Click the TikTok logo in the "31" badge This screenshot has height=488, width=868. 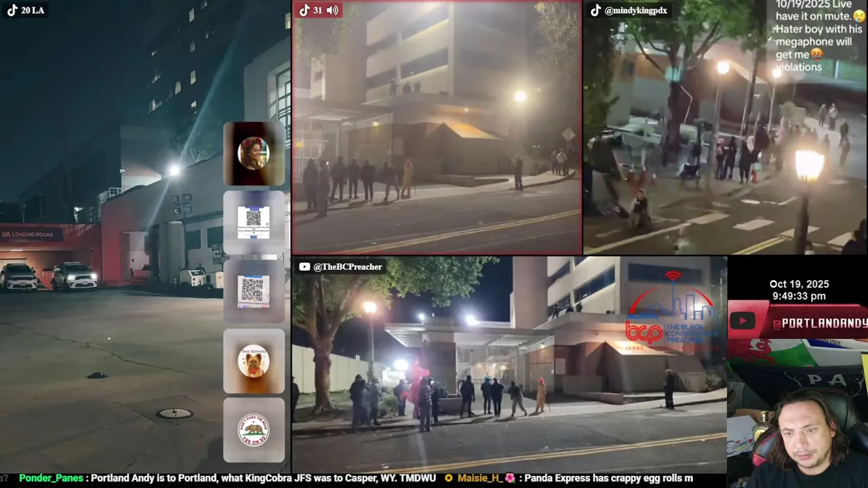coord(304,10)
